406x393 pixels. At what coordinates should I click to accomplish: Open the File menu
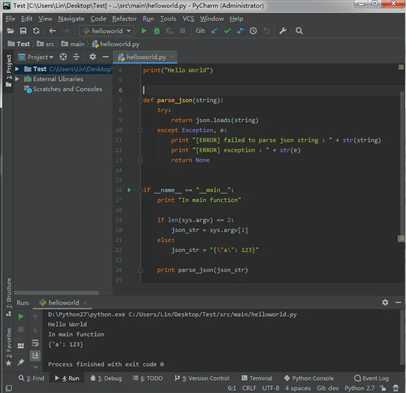10,19
